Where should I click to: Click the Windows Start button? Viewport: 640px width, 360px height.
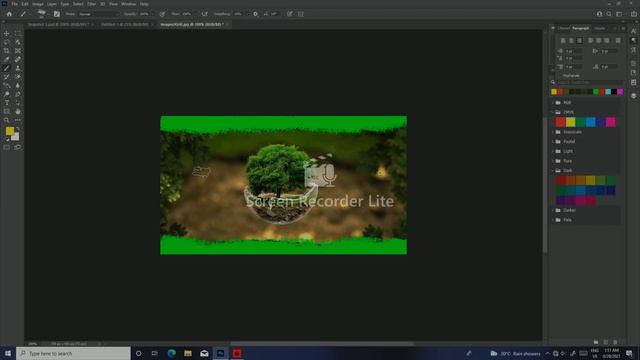(x=8, y=353)
